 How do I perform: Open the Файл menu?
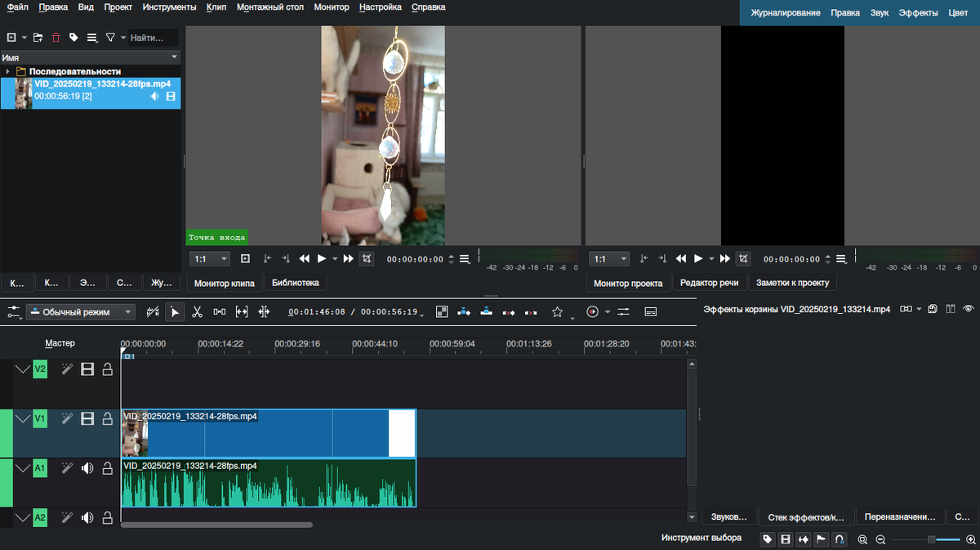17,7
